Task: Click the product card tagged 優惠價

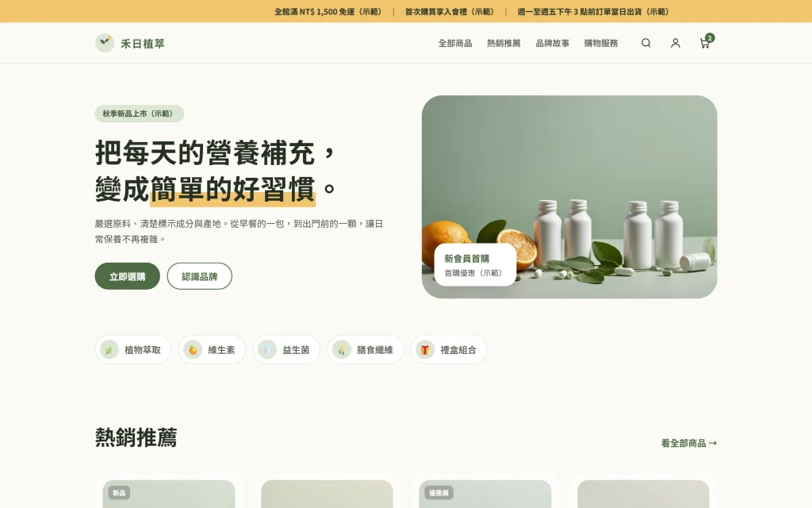Action: click(485, 494)
